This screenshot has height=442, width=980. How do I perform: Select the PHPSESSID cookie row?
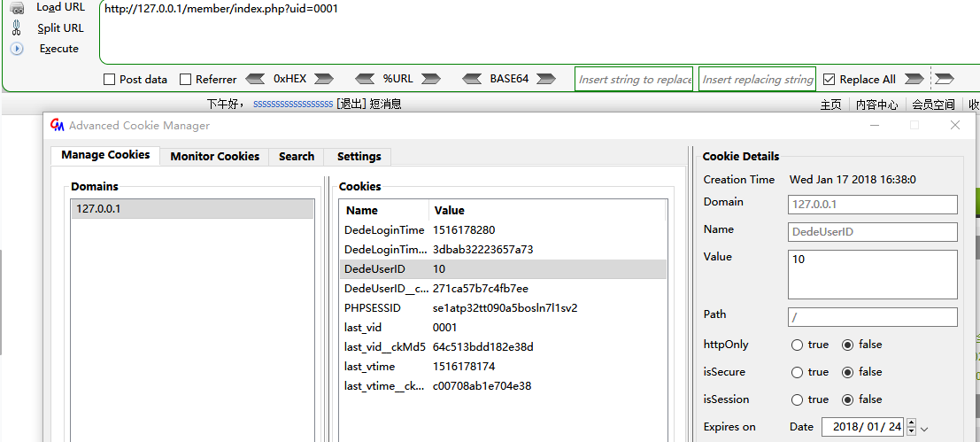(503, 308)
